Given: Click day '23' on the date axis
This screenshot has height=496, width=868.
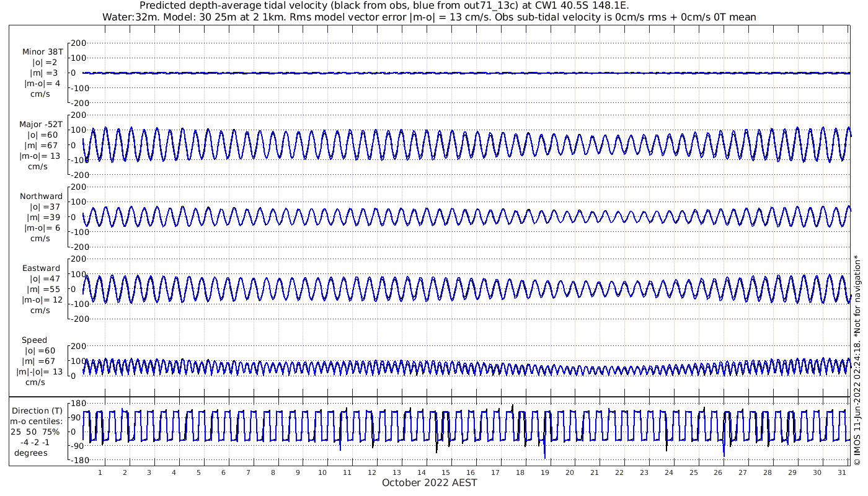Looking at the screenshot, I should tap(644, 472).
